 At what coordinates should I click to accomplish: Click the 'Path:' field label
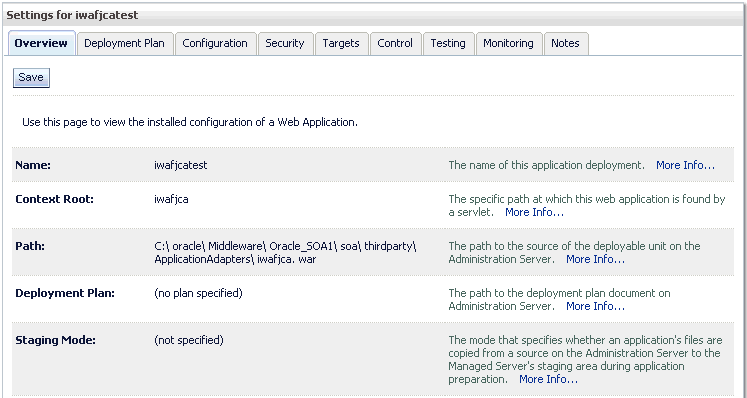point(30,246)
